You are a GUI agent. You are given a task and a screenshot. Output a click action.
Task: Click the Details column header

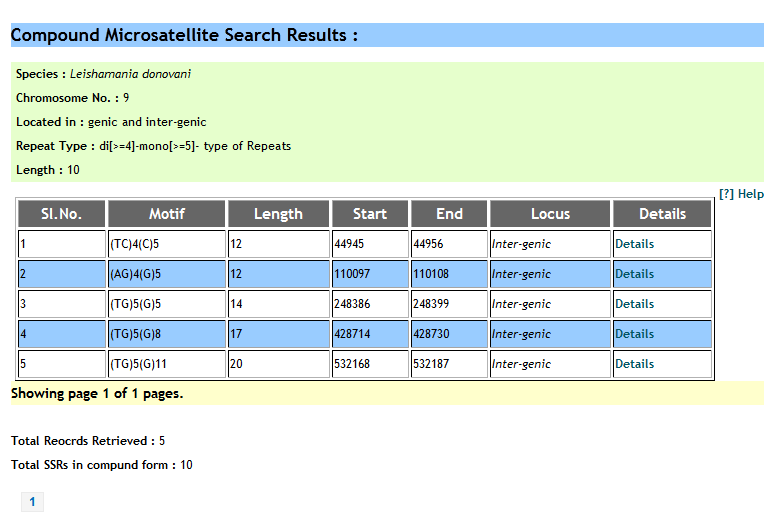[x=662, y=214]
